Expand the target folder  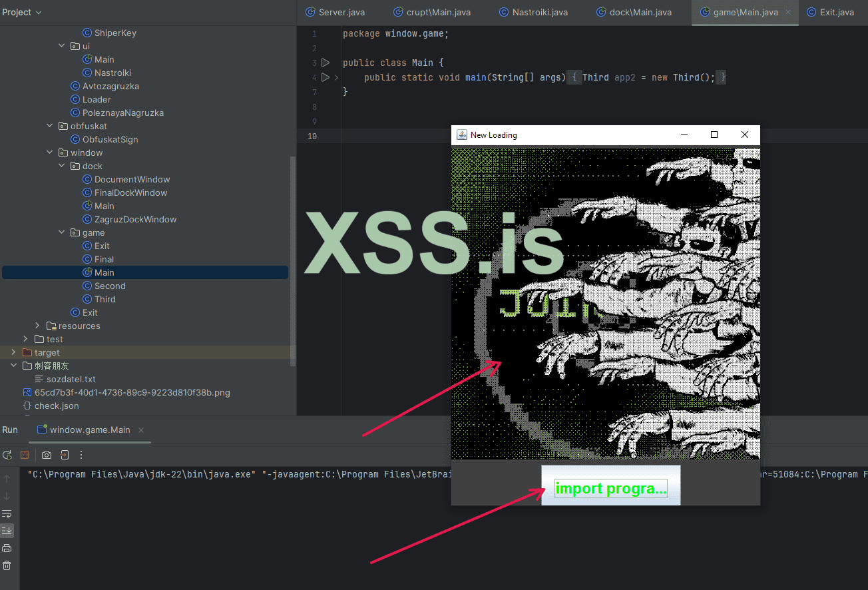pyautogui.click(x=13, y=352)
